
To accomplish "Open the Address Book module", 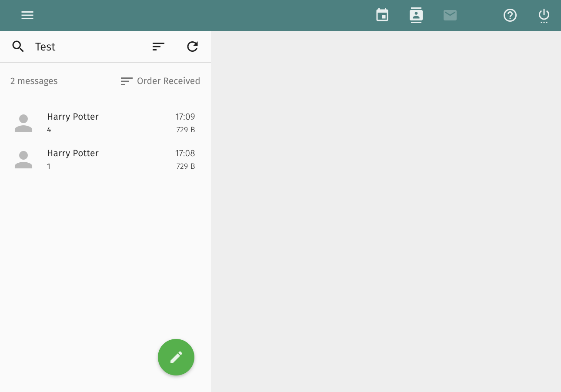I will pos(416,15).
